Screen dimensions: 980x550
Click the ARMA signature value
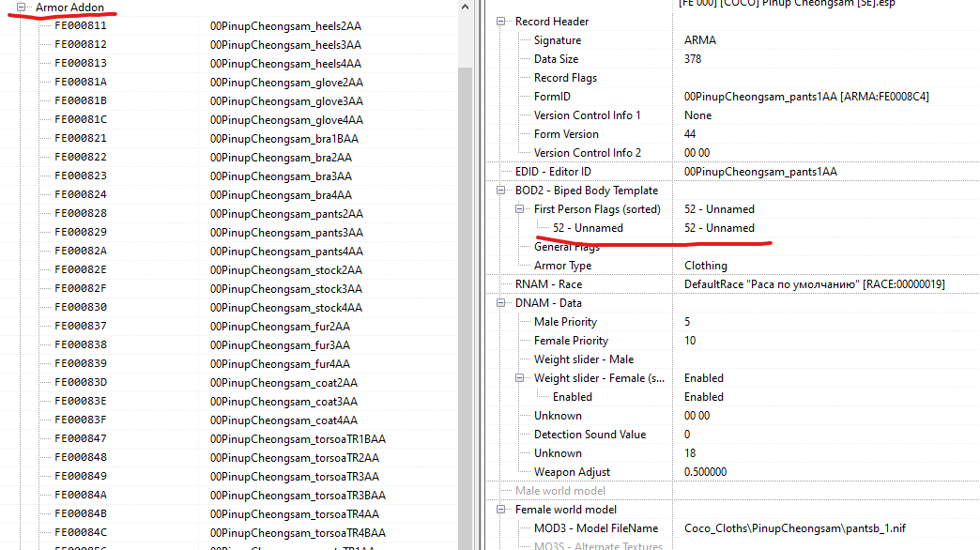pos(700,40)
